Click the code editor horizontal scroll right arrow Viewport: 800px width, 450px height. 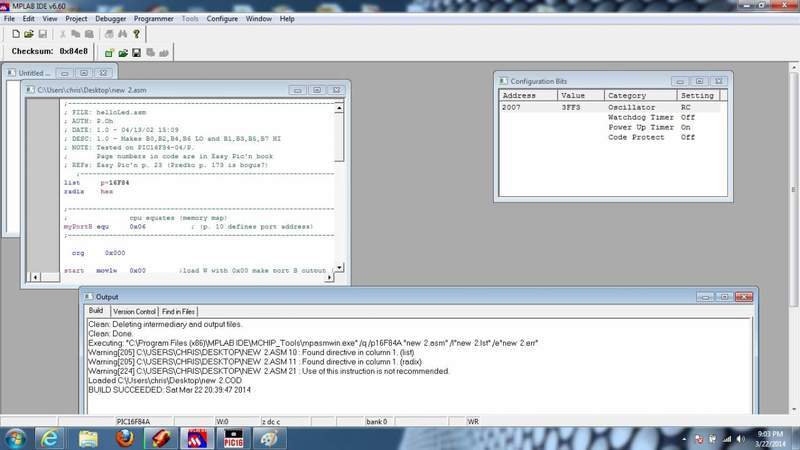[329, 277]
